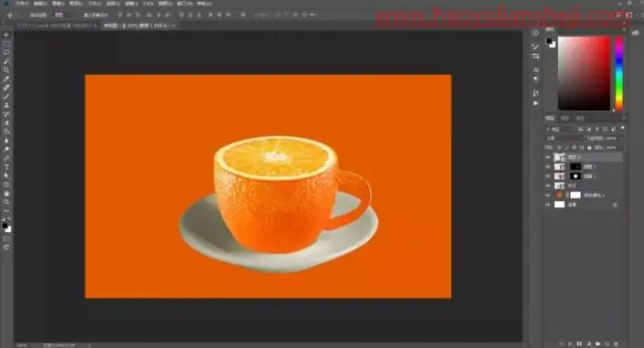Select the Move tool in the toolbox
The image size is (644, 348).
(6, 35)
